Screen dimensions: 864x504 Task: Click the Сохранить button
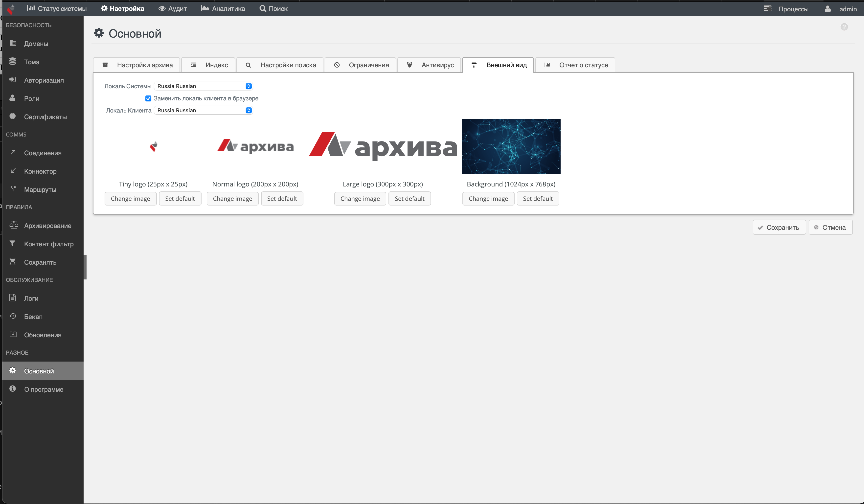(779, 227)
